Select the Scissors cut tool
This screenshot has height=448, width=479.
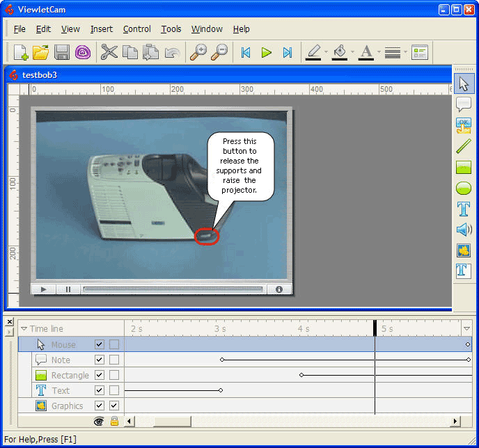109,52
